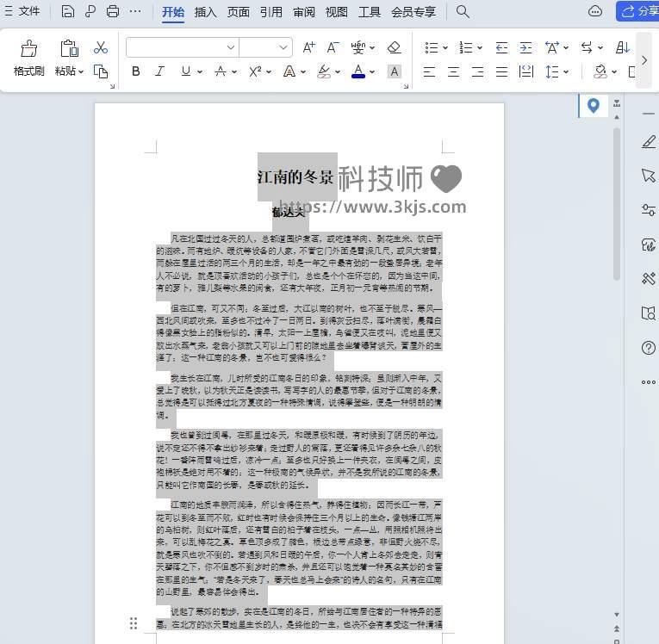Center align text
Viewport: 659px width, 644px height.
click(x=453, y=71)
